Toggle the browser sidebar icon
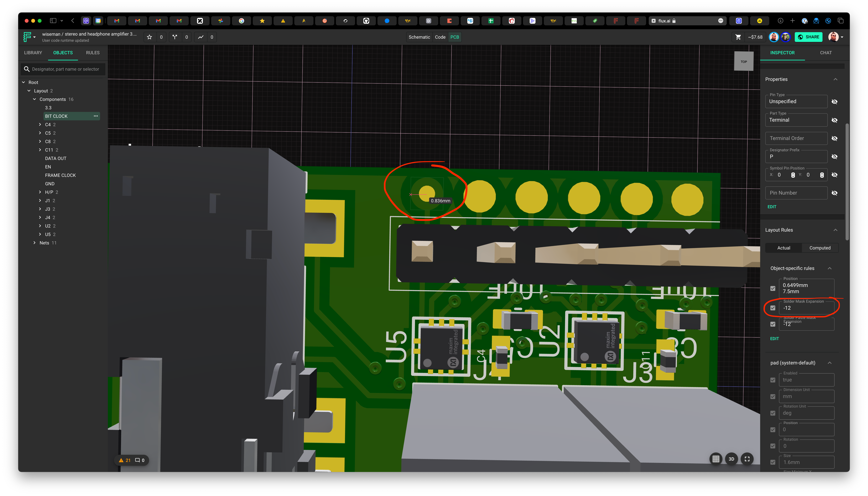This screenshot has width=868, height=496. click(53, 21)
